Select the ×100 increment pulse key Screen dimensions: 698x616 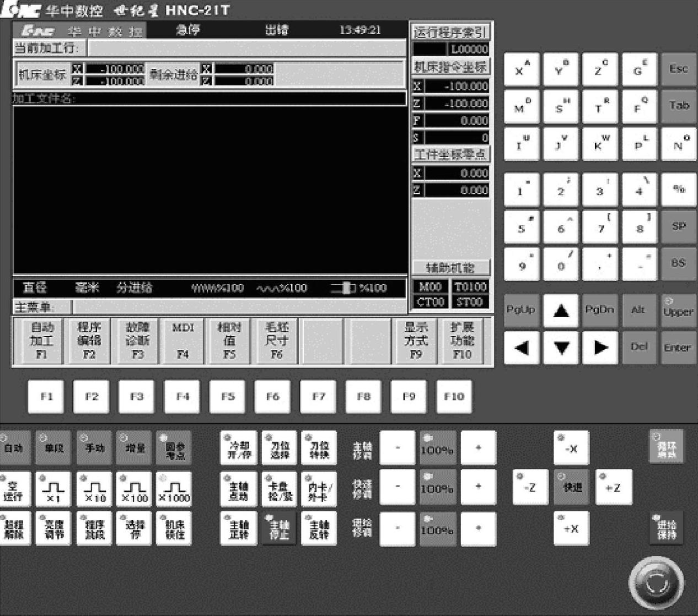(x=135, y=489)
